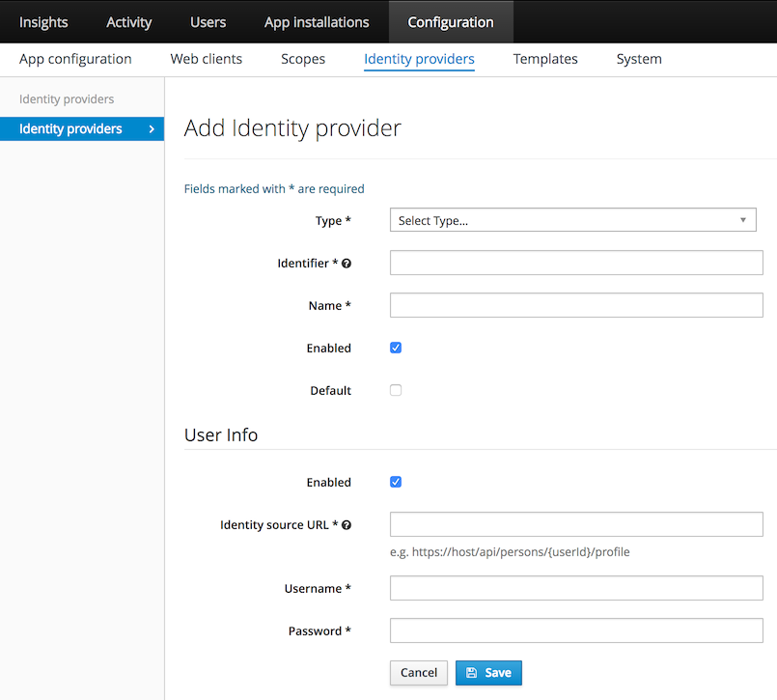Screen dimensions: 777x700
Task: Click the Identity source URL help icon
Action: click(347, 525)
